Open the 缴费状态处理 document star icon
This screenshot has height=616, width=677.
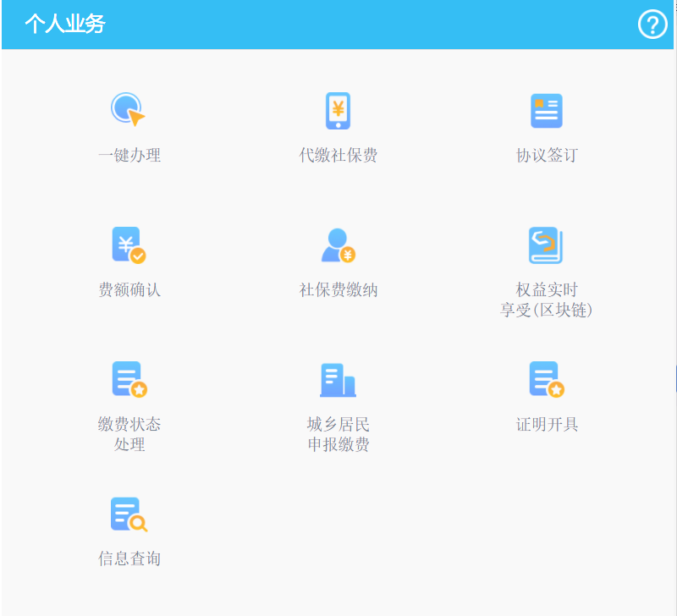tap(129, 379)
